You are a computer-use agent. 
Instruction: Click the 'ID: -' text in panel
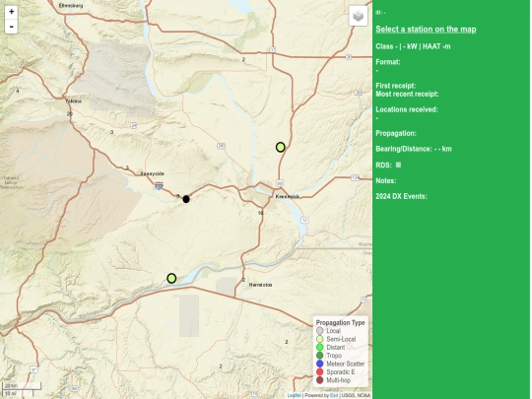click(x=380, y=13)
